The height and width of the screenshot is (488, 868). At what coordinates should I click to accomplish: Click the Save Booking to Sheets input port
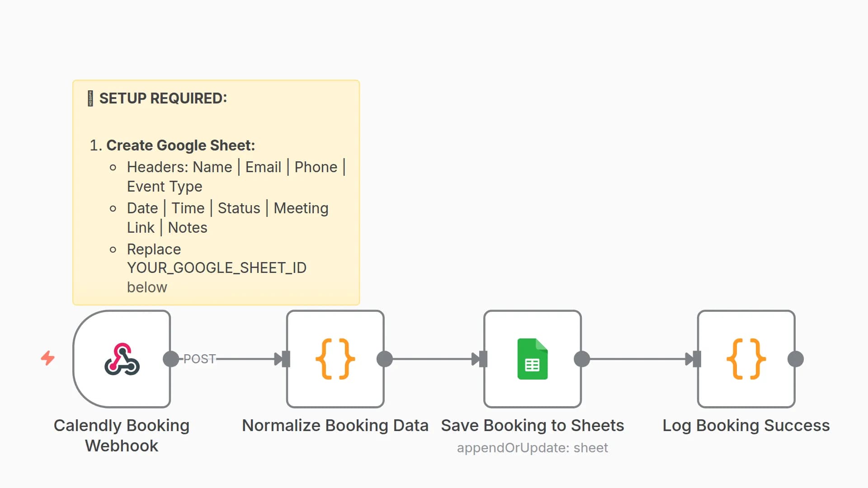pos(483,359)
